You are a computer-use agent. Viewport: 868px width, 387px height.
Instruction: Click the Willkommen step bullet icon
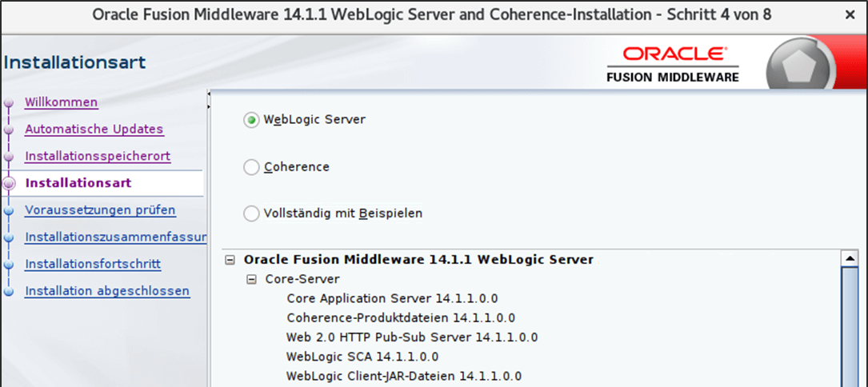(x=8, y=103)
